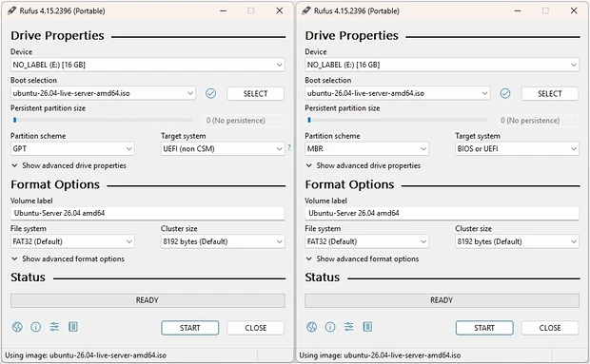Open log icon in left Rufus window

click(x=73, y=326)
